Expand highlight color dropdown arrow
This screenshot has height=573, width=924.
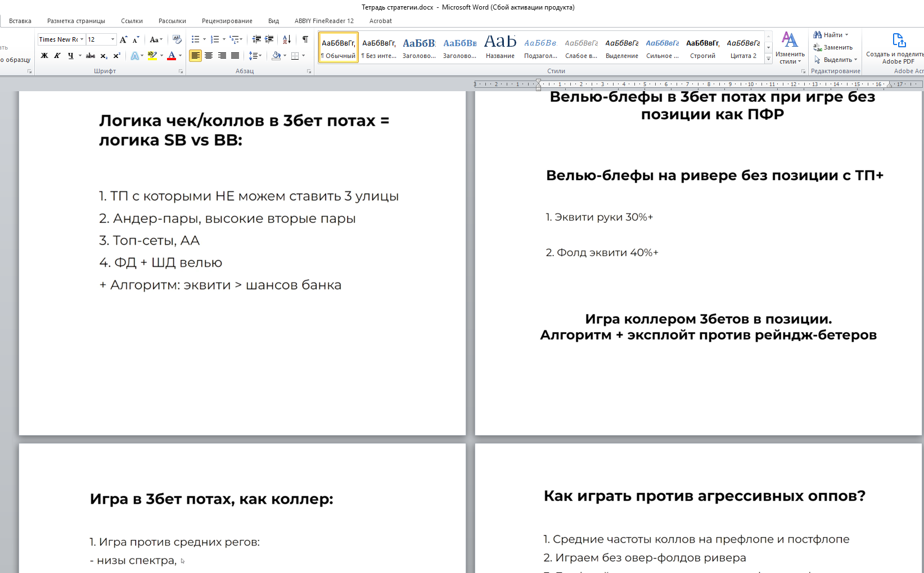[x=161, y=56]
